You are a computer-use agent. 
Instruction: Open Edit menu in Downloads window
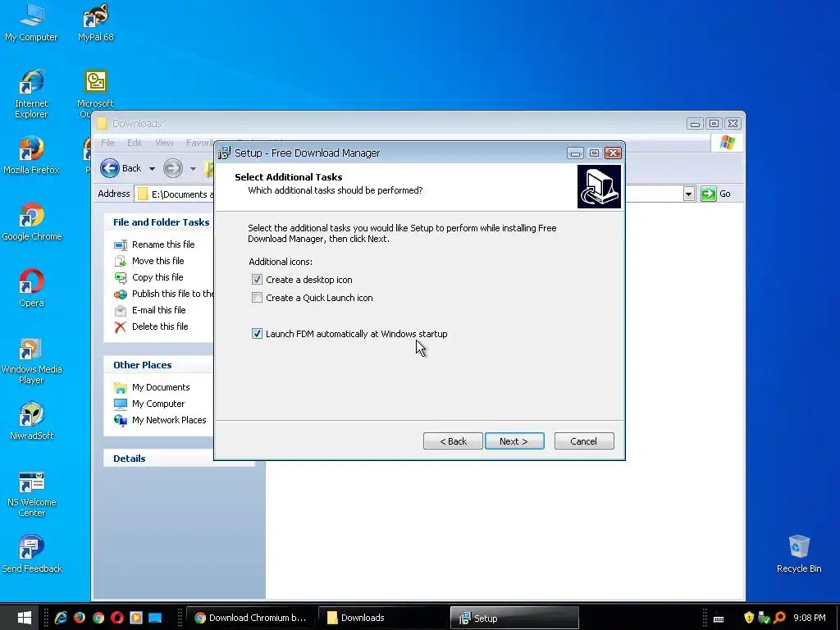coord(135,143)
